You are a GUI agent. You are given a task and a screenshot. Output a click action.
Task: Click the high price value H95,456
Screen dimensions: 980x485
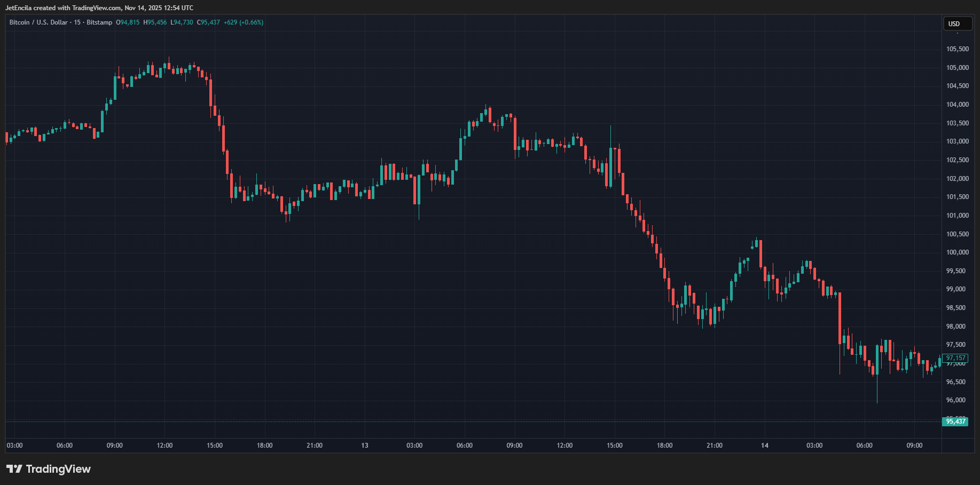155,22
